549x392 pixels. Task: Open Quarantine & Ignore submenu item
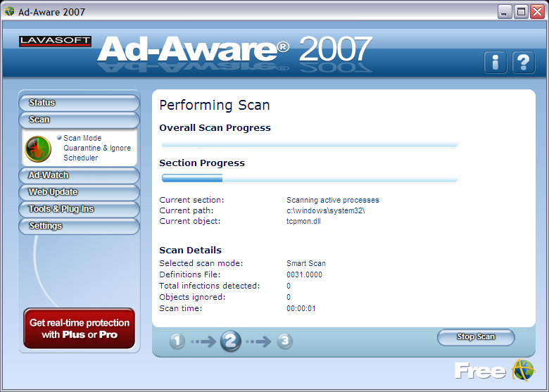[97, 148]
